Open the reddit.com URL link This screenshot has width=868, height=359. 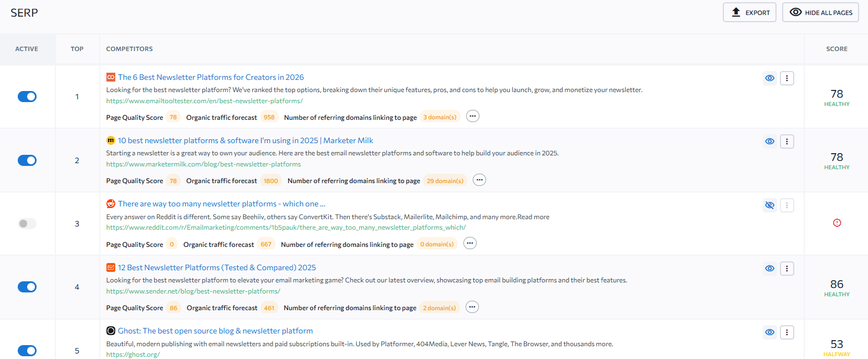coord(286,227)
